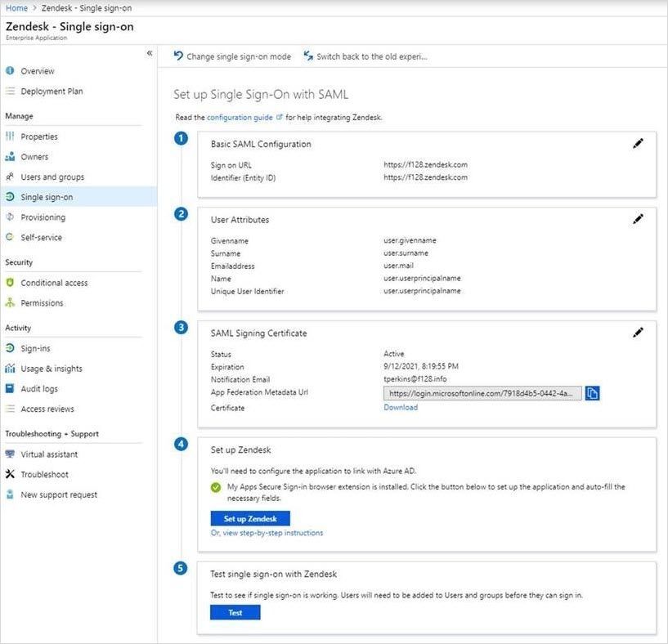The width and height of the screenshot is (668, 644).
Task: Open Provisioning from the sidebar
Action: coord(43,217)
